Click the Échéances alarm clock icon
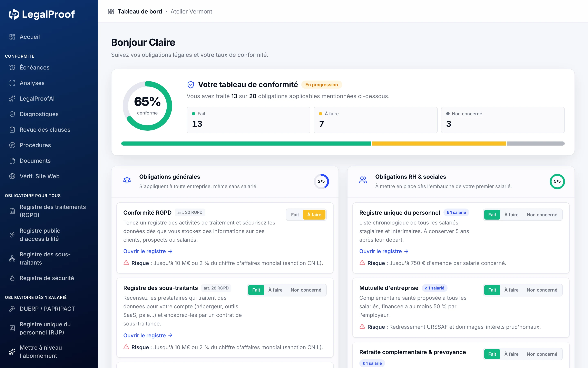This screenshot has width=588, height=368. coord(12,67)
